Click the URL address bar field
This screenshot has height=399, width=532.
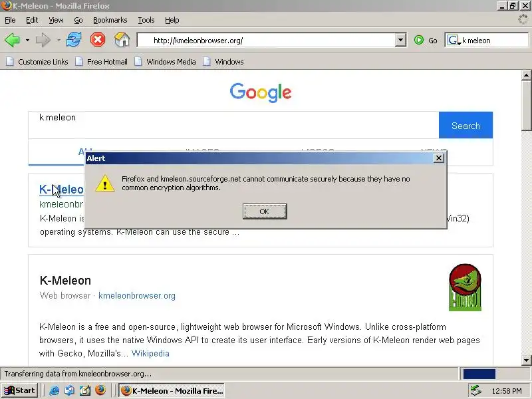click(x=267, y=41)
